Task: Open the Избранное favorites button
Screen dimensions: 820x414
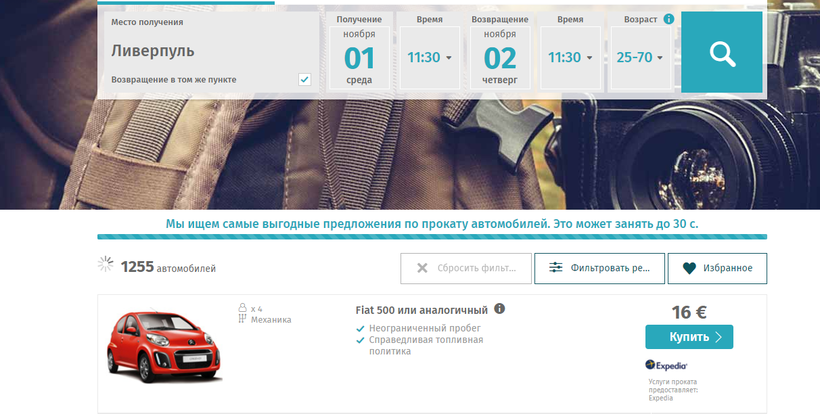Action: [x=718, y=268]
